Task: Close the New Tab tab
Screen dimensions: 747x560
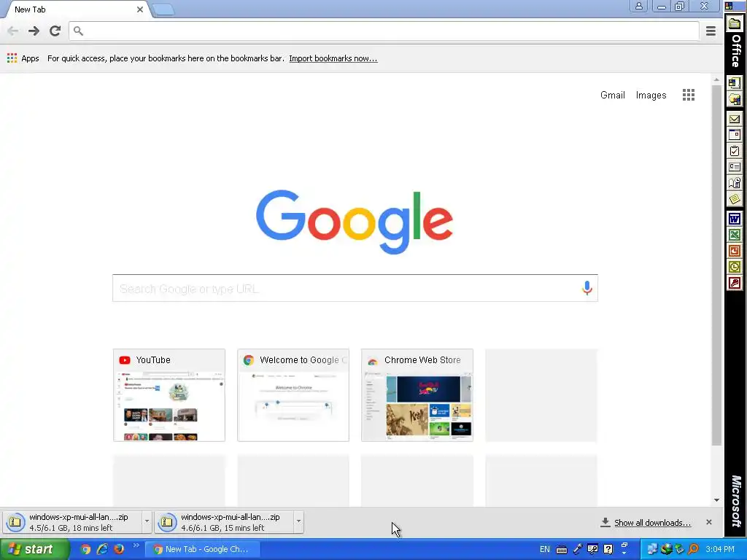Action: (140, 9)
